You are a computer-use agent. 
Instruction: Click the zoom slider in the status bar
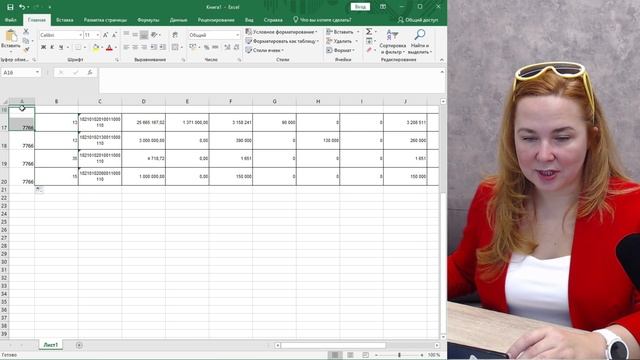399,355
